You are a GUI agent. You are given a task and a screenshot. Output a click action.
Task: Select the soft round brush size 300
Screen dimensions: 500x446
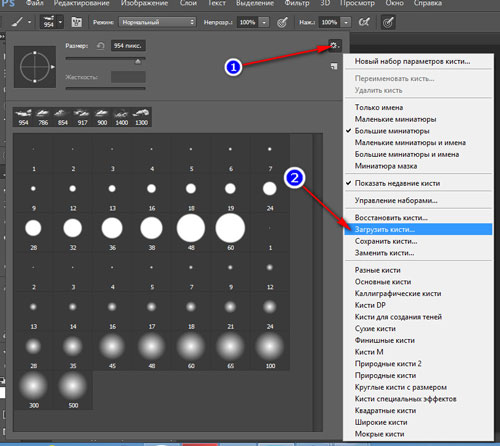click(33, 391)
